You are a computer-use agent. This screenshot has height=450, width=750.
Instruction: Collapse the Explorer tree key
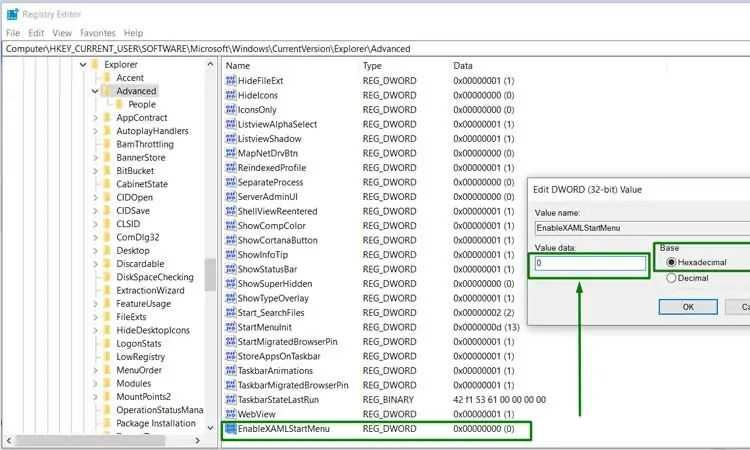(83, 64)
